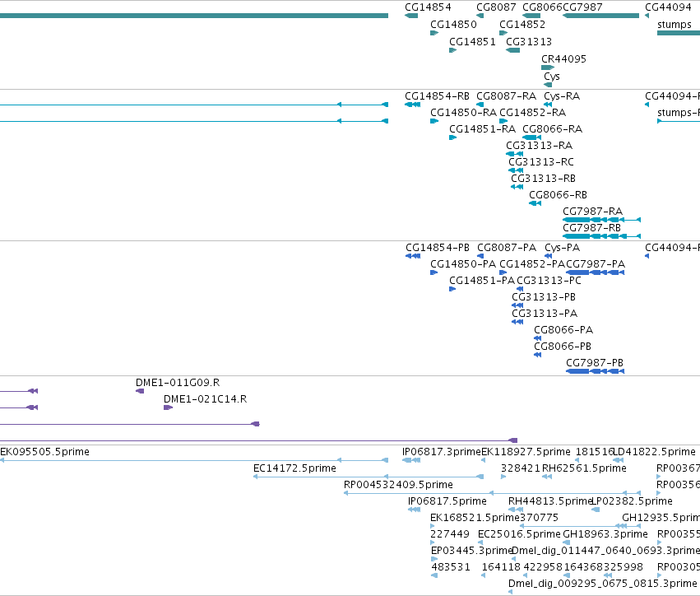The width and height of the screenshot is (700, 596).
Task: Click the LD41822.5prime EST label
Action: [x=655, y=452]
